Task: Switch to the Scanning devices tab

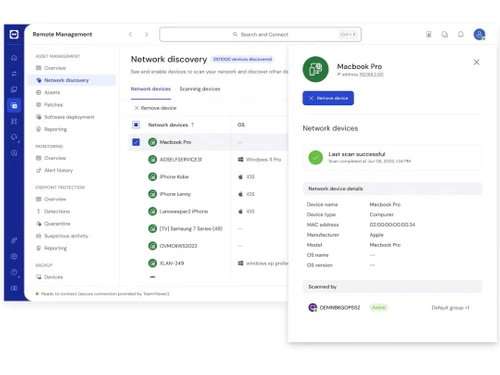Action: pos(200,89)
